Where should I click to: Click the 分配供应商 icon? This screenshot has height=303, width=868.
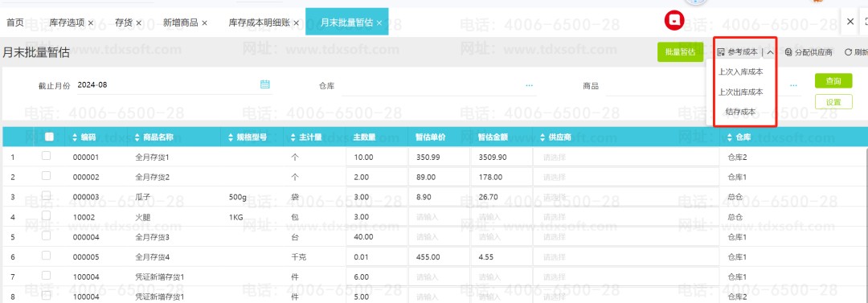click(x=788, y=52)
